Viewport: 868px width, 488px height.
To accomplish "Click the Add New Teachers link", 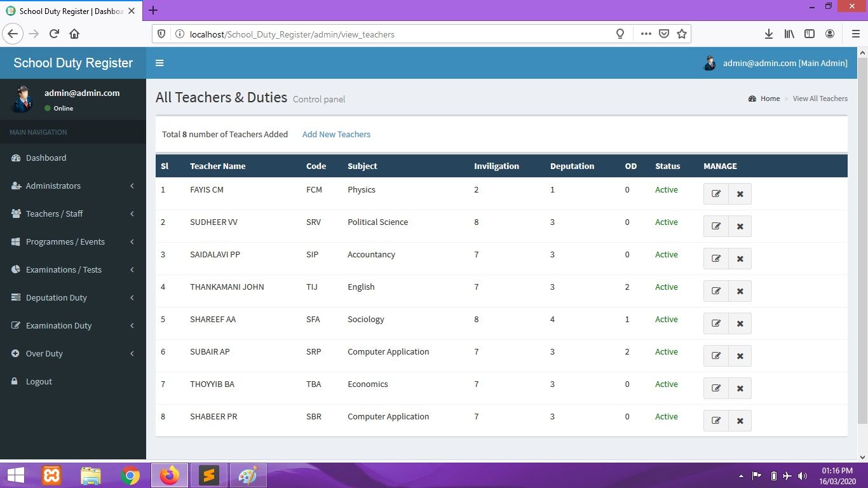I will click(336, 134).
